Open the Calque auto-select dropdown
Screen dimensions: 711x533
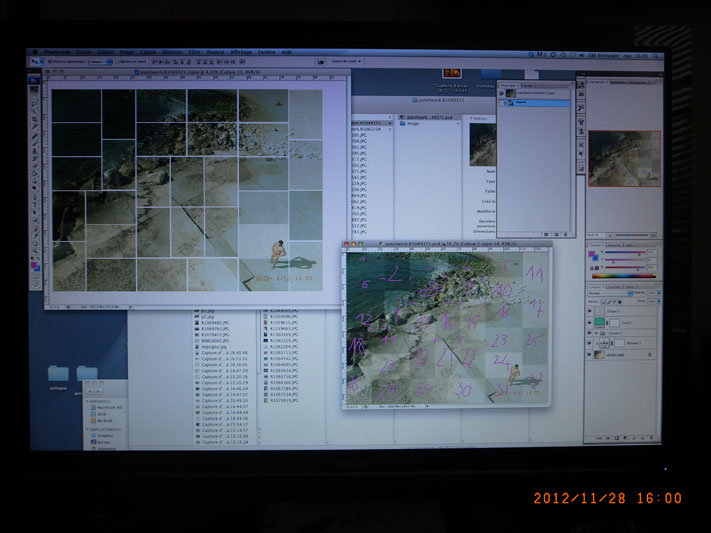pos(100,62)
